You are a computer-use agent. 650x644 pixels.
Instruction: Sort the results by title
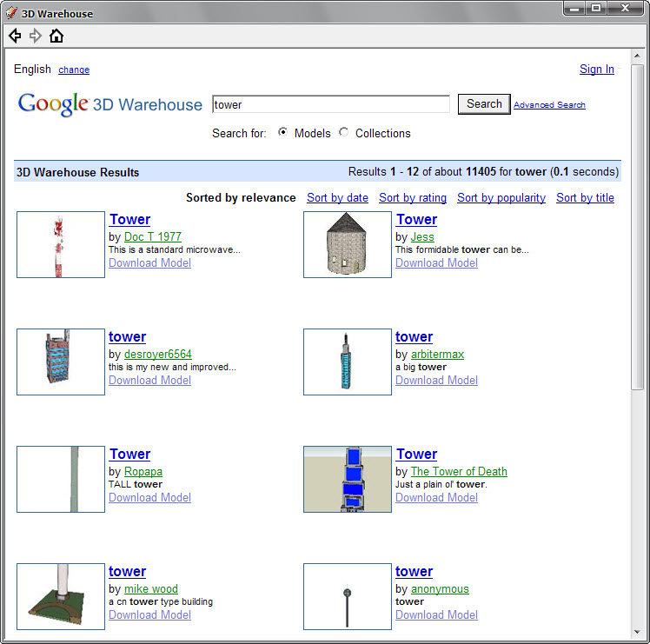click(x=585, y=198)
